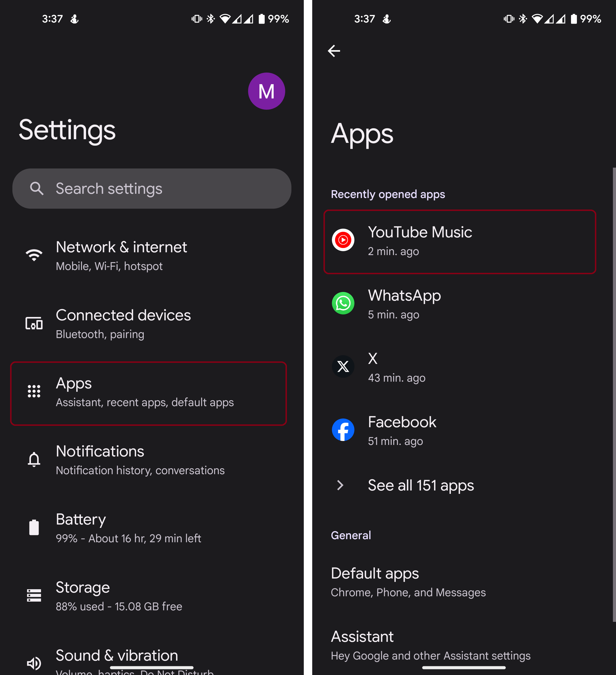
Task: Click the Search settings field
Action: tap(152, 188)
